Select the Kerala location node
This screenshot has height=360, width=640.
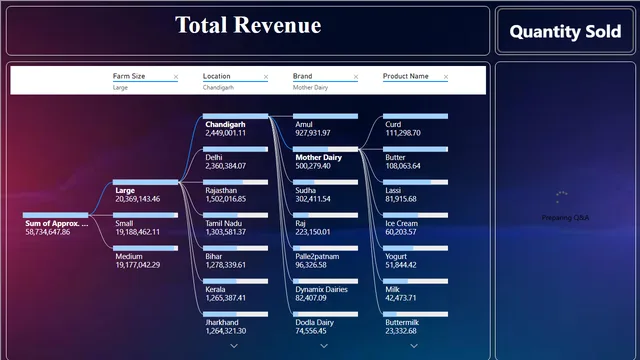coord(236,291)
